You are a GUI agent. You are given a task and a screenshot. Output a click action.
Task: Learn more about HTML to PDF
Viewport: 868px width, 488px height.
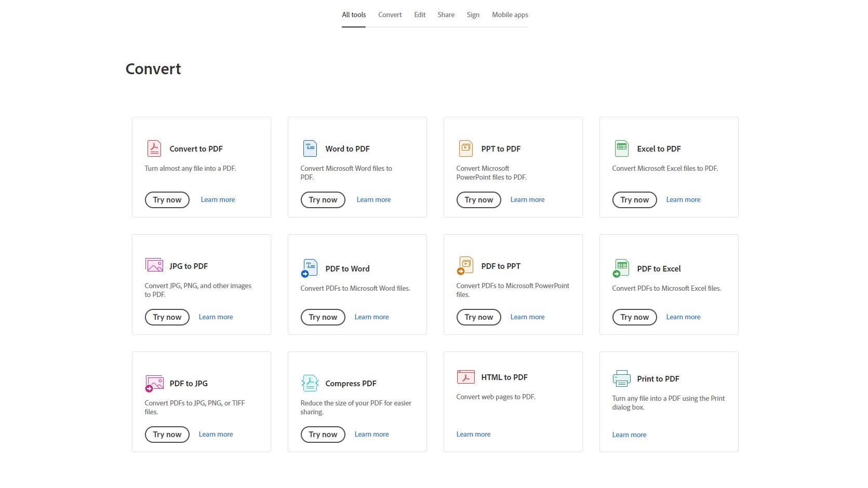coord(473,434)
